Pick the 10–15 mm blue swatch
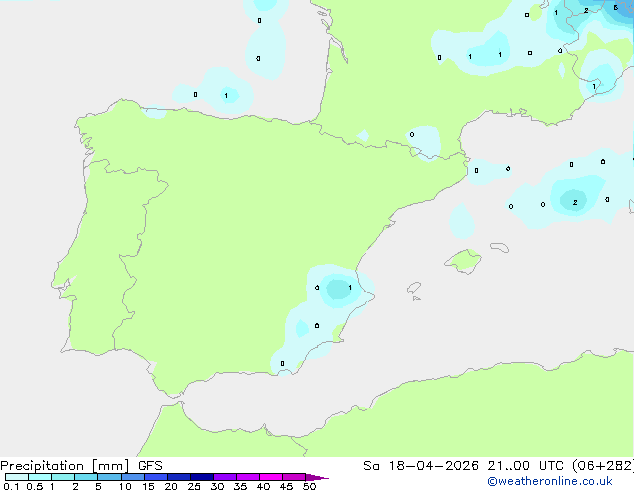This screenshot has height=490, width=634. coord(133,477)
